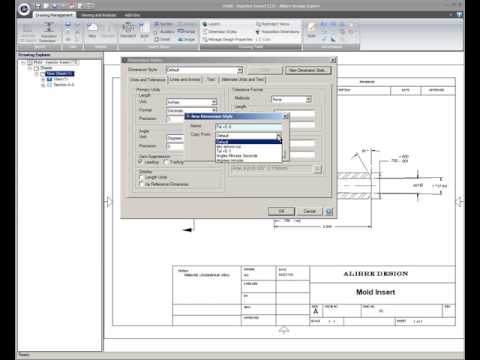This screenshot has width=480, height=360.
Task: Click the Reposition Dimensions tool
Action: pos(277,32)
